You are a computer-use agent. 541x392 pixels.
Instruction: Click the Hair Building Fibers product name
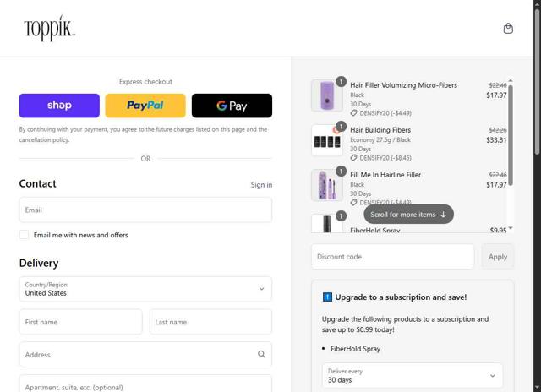pyautogui.click(x=380, y=130)
